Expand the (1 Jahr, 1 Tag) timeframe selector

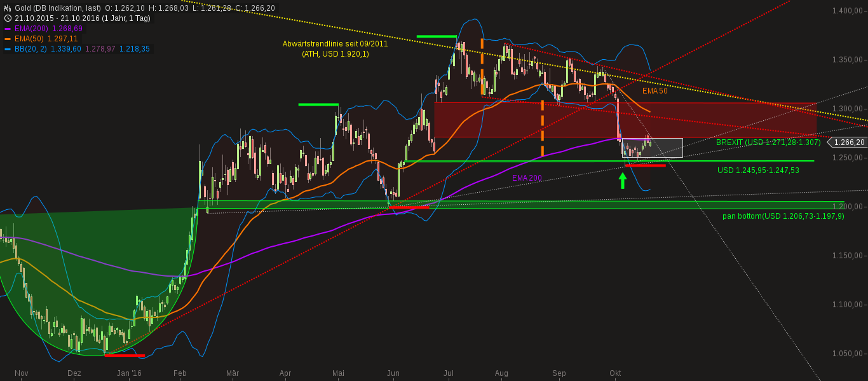[x=125, y=17]
